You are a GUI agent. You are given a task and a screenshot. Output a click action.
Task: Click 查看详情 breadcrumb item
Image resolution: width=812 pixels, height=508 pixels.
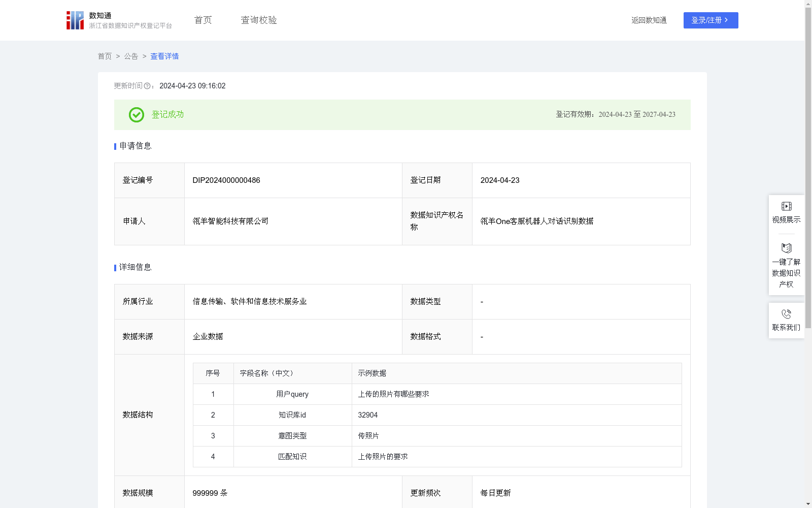[x=164, y=56]
